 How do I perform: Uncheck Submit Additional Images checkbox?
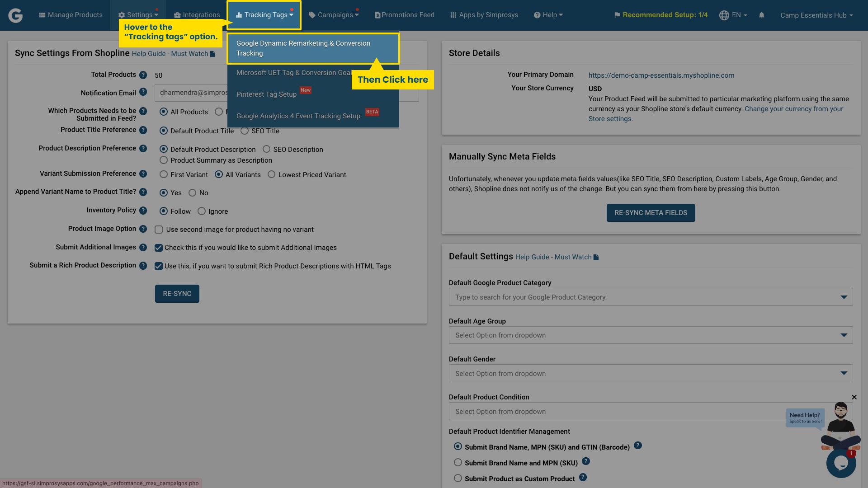pos(158,248)
